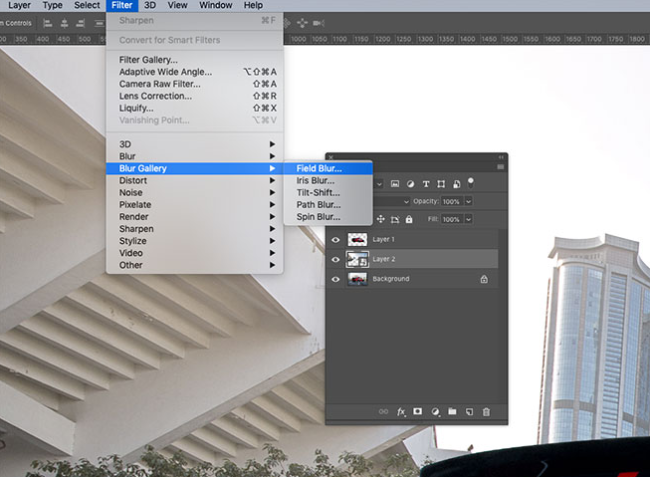Expand the Stylize submenu
Image resolution: width=650 pixels, height=477 pixels.
pos(195,241)
